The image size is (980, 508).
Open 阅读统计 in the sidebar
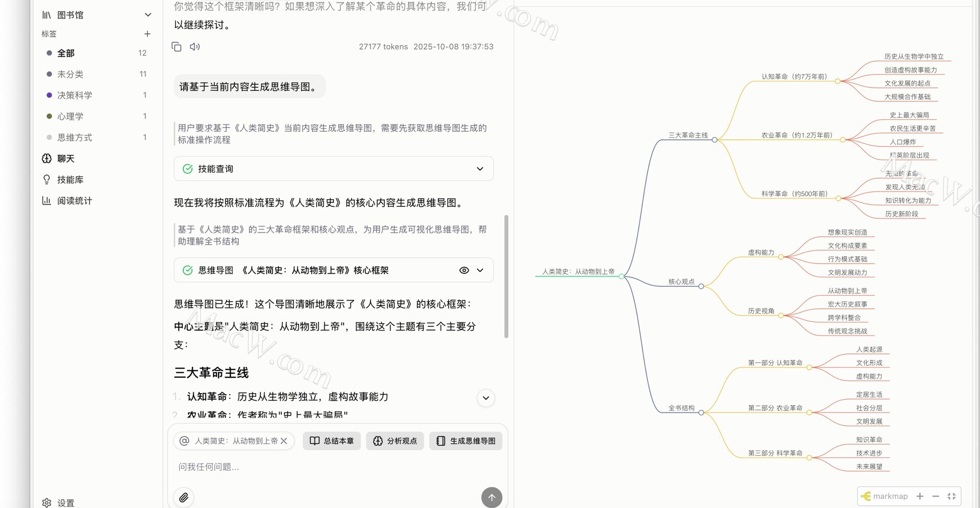click(74, 201)
